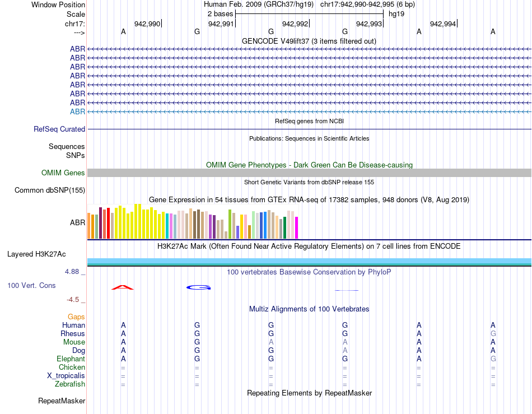Open the GTEx Gene Expression in 54 tissues title
532x414 pixels.
point(309,199)
